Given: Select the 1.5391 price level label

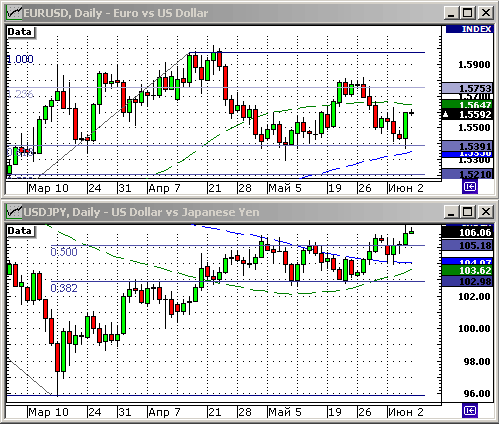Looking at the screenshot, I should [x=467, y=146].
